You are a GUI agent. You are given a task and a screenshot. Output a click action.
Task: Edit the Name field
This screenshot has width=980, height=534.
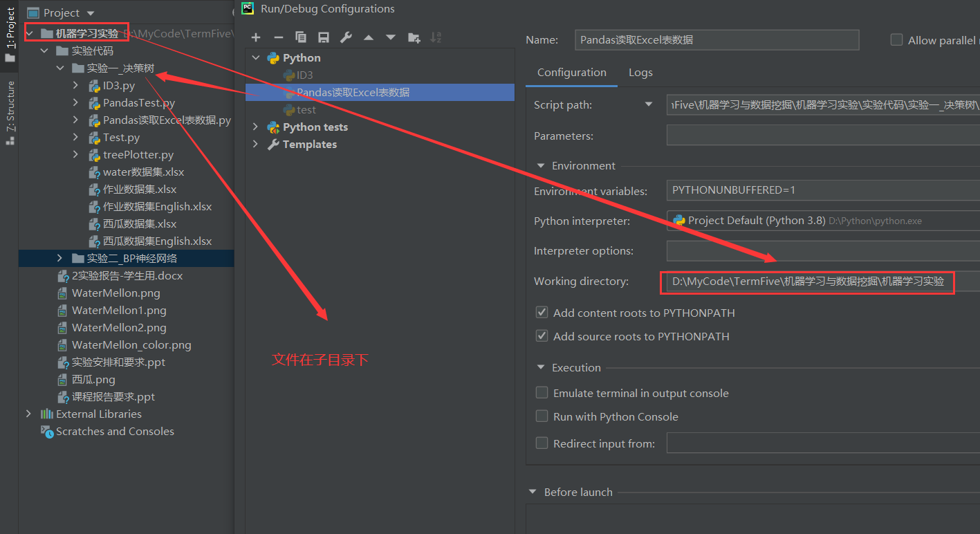tap(717, 40)
